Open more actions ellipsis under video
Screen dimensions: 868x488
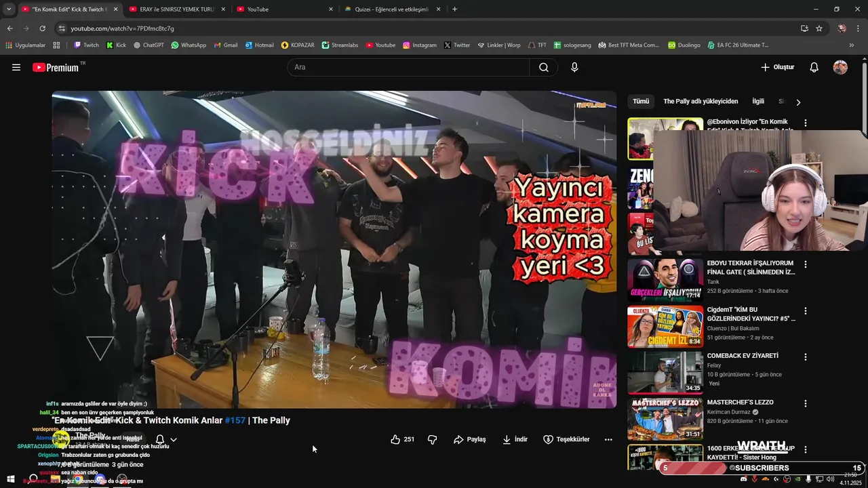[x=608, y=439]
